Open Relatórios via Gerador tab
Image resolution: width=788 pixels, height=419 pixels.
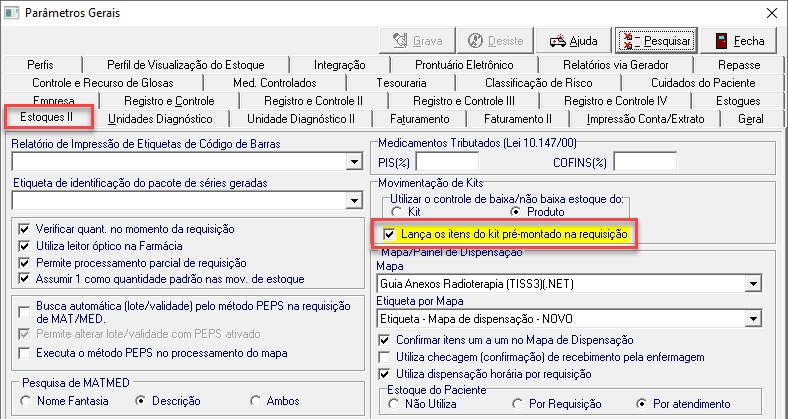[616, 65]
